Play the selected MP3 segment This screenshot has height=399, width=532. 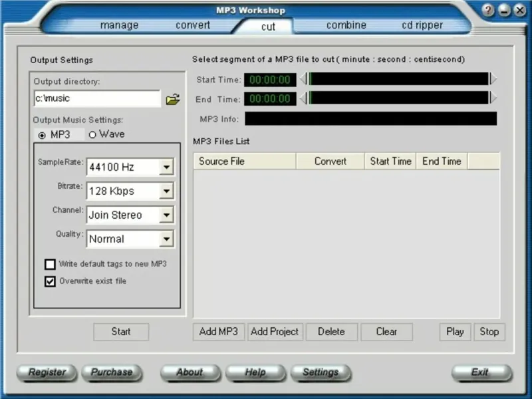pyautogui.click(x=455, y=331)
